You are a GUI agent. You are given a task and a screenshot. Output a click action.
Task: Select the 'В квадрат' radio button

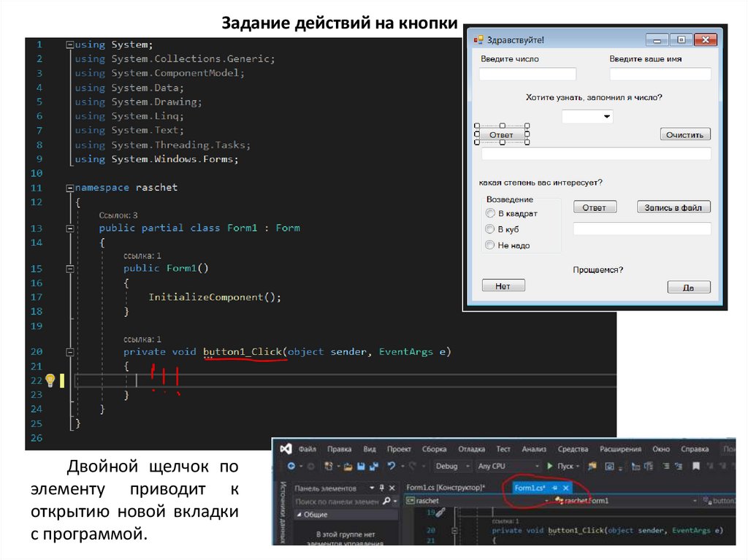pyautogui.click(x=490, y=213)
